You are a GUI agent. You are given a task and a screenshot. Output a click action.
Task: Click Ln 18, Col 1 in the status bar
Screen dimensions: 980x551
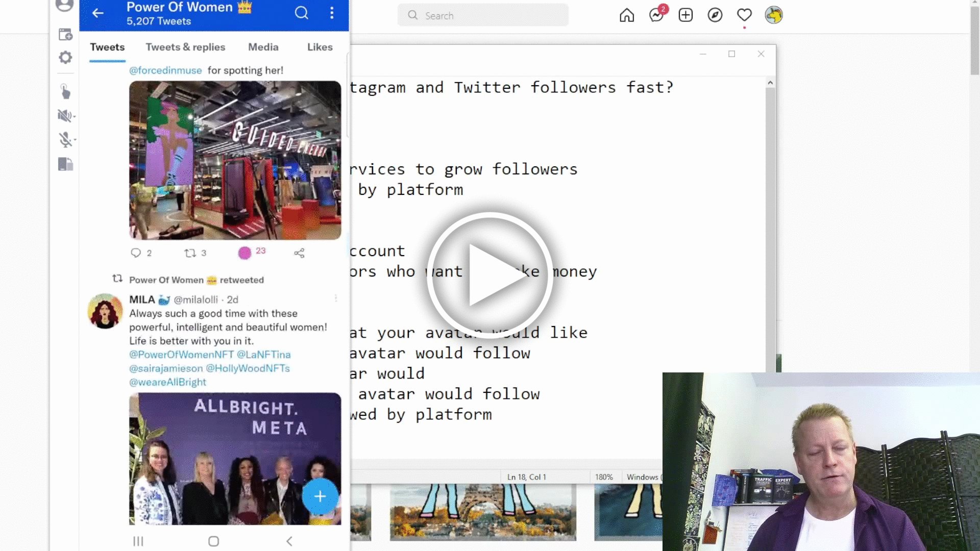(x=527, y=477)
